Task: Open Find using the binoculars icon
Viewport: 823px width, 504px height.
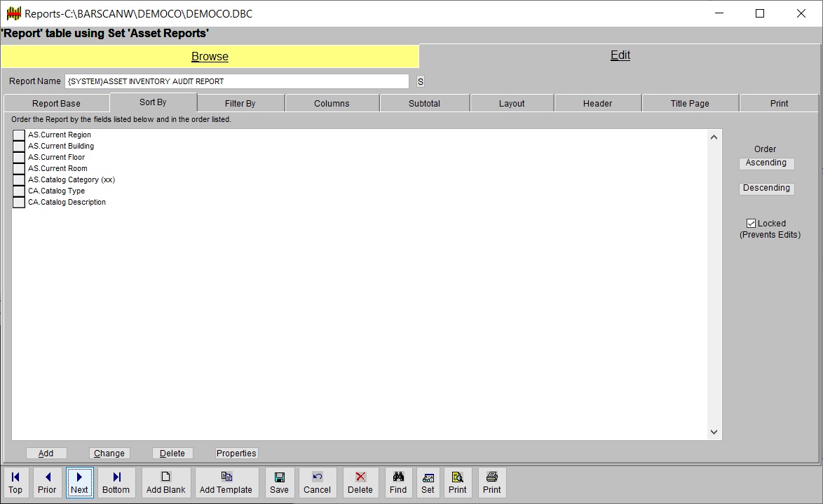Action: point(398,482)
